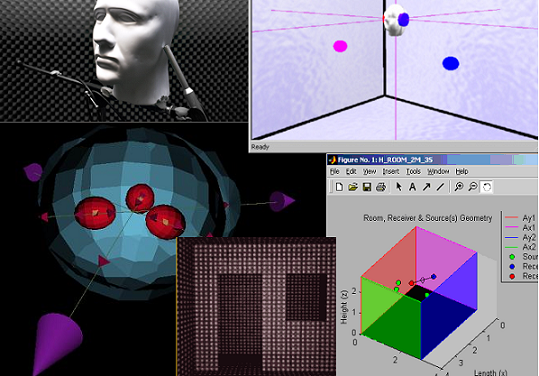Choose the Insert Arrow tool

pos(426,187)
